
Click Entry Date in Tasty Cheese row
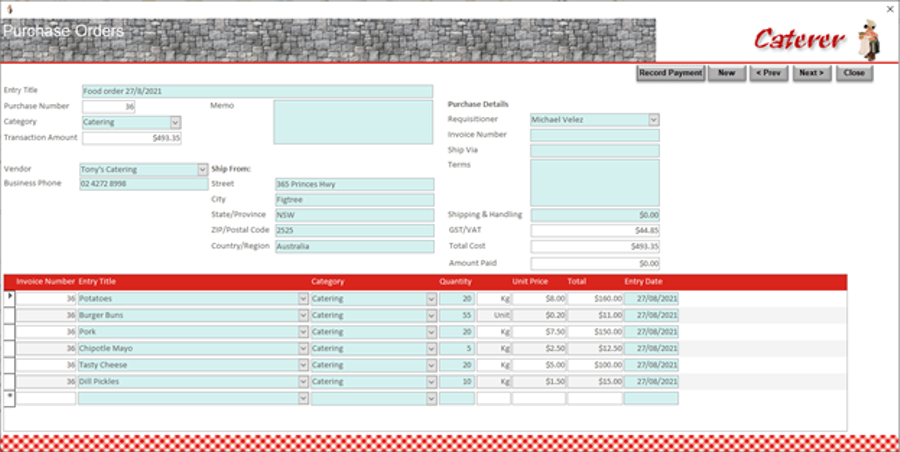(651, 365)
